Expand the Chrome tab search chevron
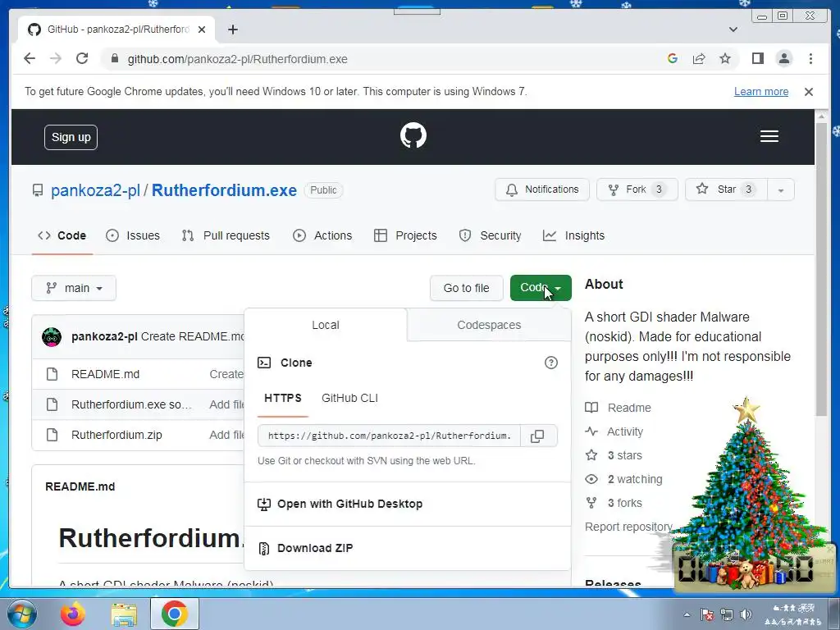Image resolution: width=840 pixels, height=630 pixels. point(733,30)
